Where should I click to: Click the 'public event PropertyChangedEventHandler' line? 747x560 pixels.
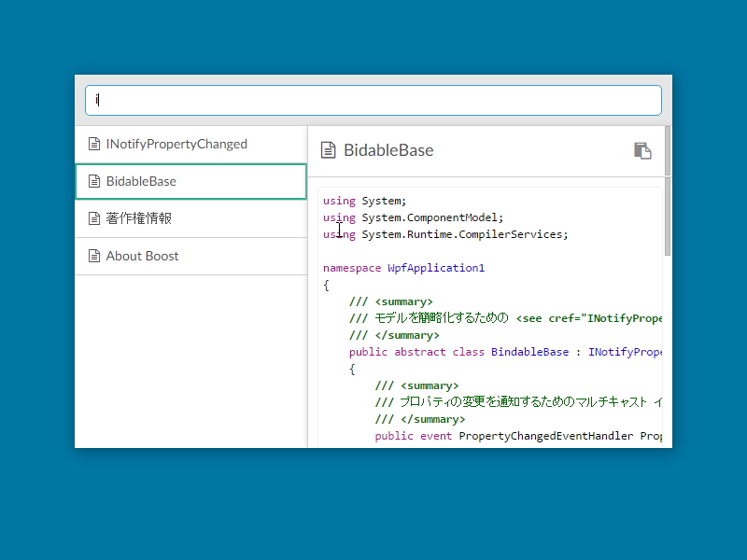pos(518,436)
